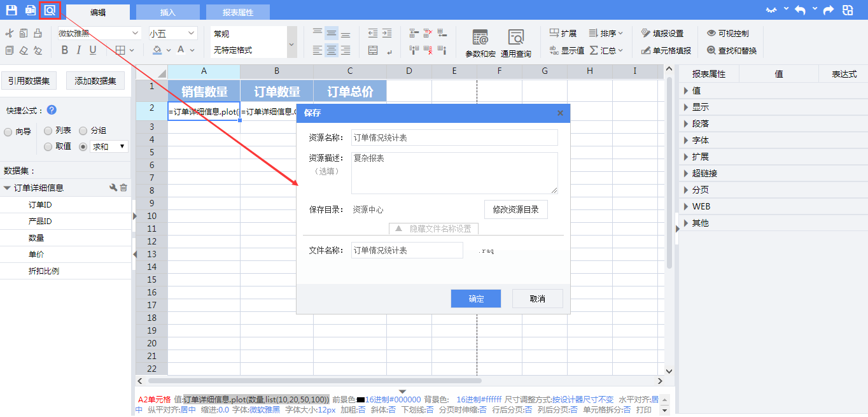Select the 分组 radio button

coord(83,131)
